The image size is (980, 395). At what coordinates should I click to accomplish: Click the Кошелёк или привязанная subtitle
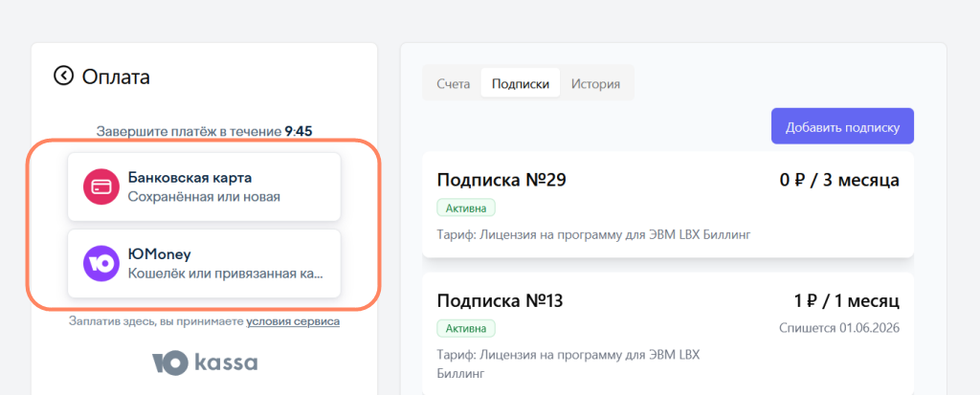point(226,274)
